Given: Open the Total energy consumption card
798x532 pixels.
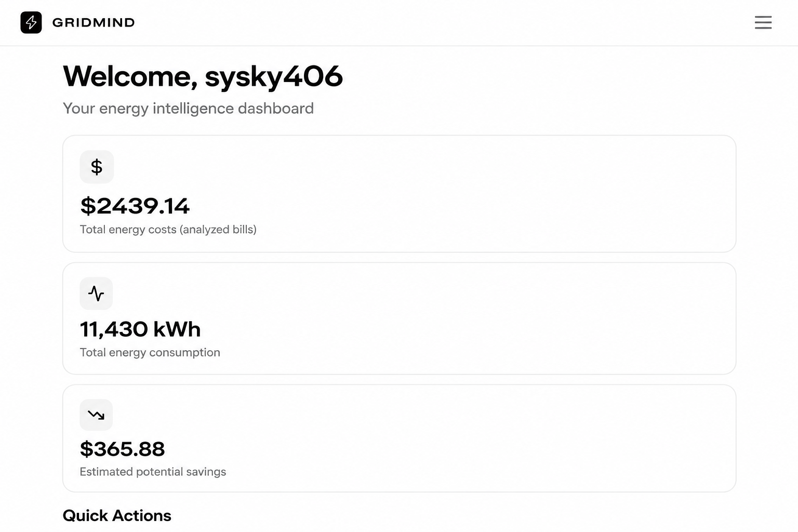Looking at the screenshot, I should (x=399, y=318).
